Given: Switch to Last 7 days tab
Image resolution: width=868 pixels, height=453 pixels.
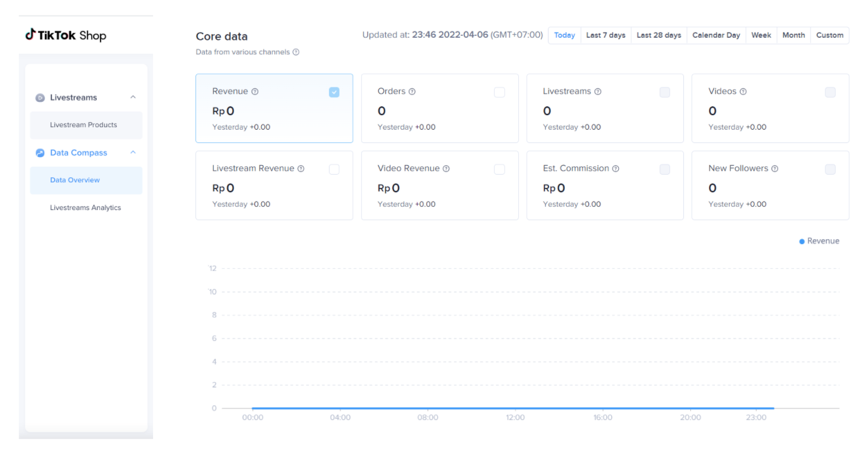Looking at the screenshot, I should tap(605, 35).
